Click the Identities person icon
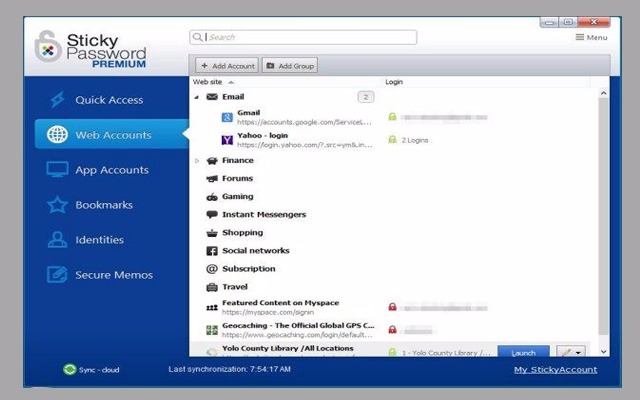The image size is (640, 400). [x=57, y=240]
